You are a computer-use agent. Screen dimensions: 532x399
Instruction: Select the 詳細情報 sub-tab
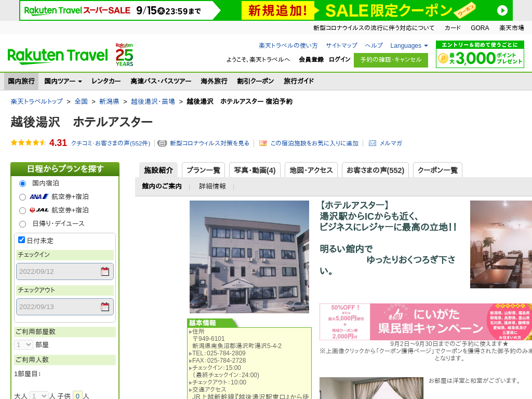coord(212,187)
